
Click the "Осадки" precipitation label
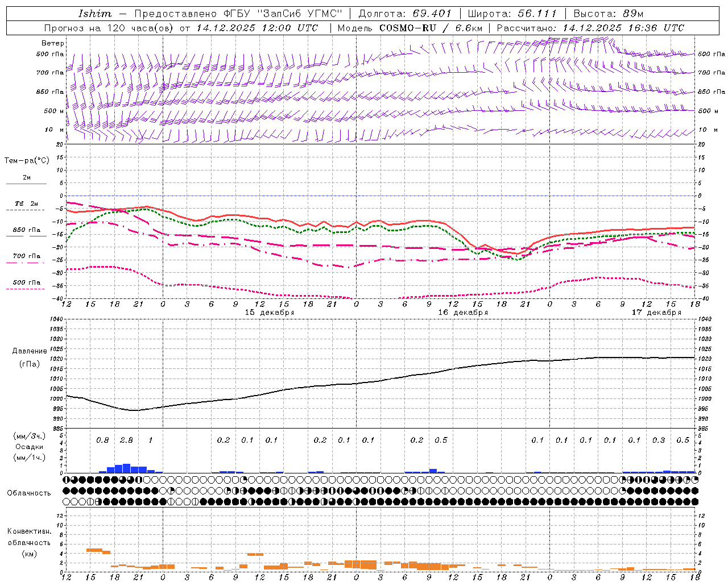click(30, 447)
